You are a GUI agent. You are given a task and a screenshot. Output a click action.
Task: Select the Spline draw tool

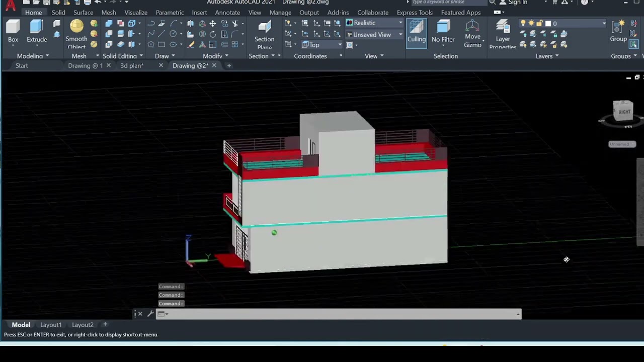pos(151,34)
